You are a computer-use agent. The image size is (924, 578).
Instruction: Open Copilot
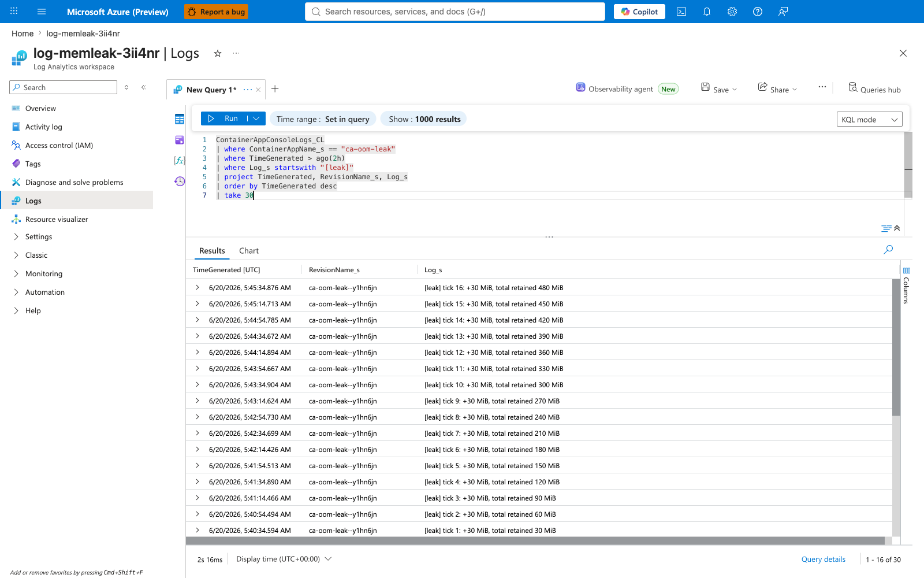639,12
